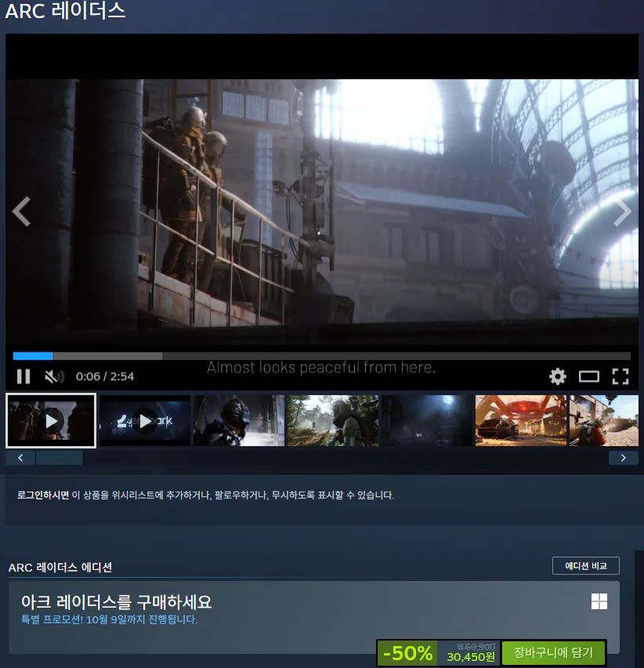Click 아크 레이더스를 구매하세요 heading
The width and height of the screenshot is (644, 668).
[x=116, y=602]
